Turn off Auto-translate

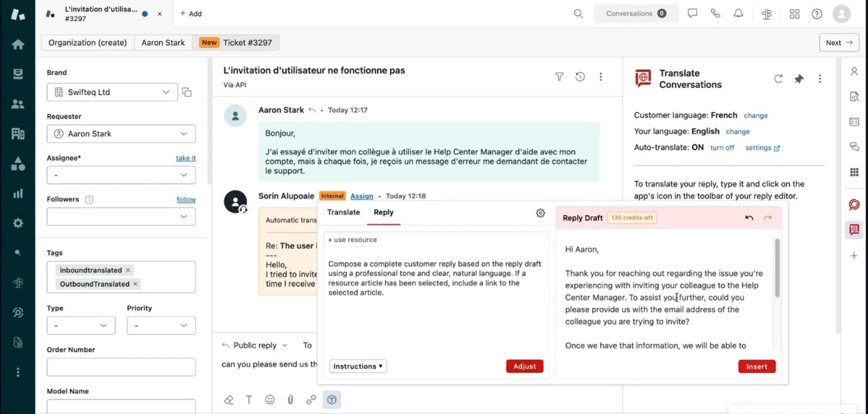click(722, 147)
